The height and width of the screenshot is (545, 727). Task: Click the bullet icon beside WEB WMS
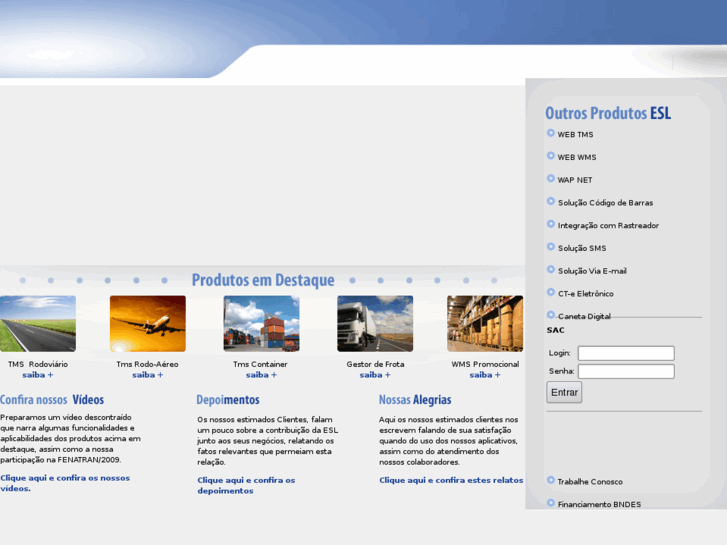551,156
